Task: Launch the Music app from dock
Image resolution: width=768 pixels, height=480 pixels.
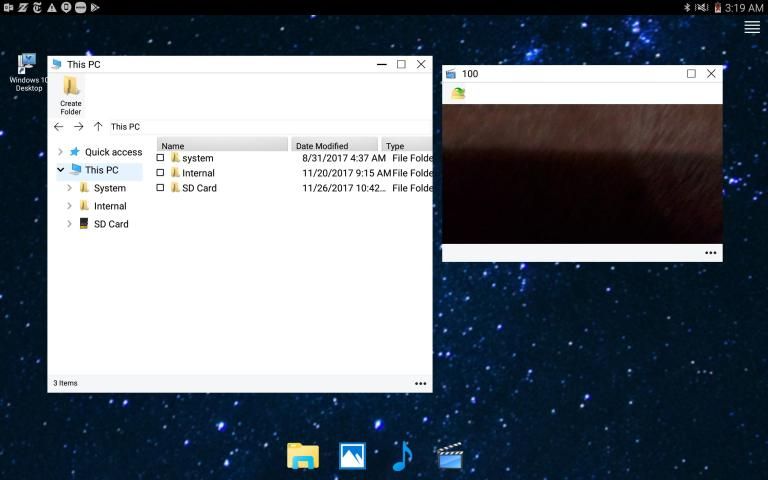Action: [x=401, y=456]
